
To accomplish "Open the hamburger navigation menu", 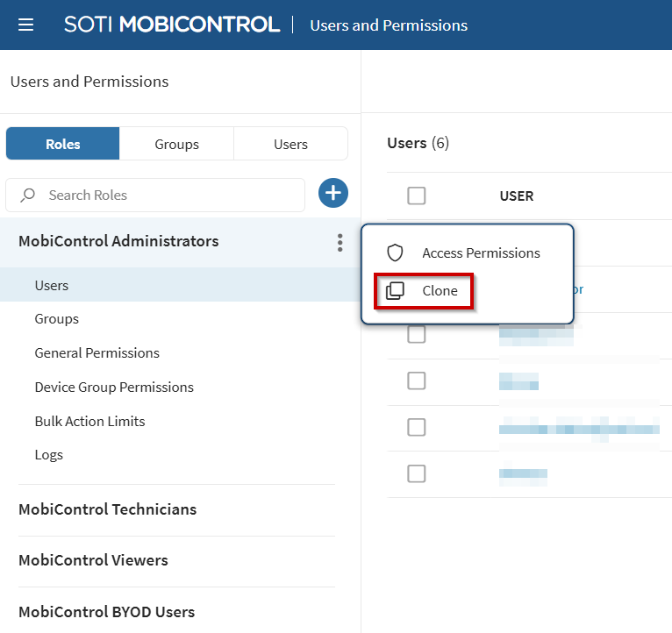I will [x=26, y=25].
